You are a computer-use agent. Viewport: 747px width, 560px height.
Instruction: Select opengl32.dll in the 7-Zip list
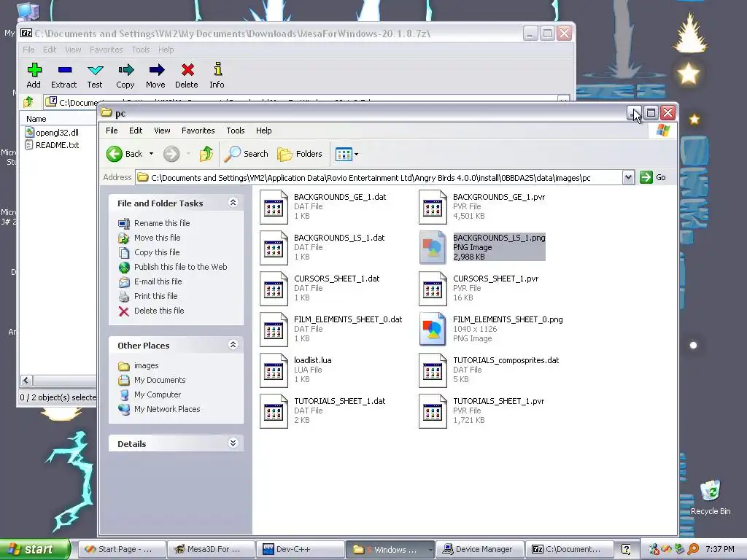(x=52, y=133)
